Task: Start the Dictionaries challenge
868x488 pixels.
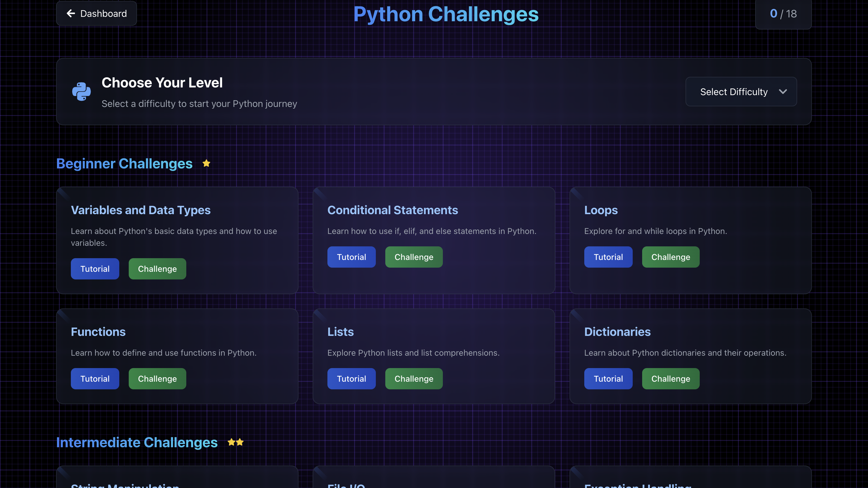Action: [670, 379]
